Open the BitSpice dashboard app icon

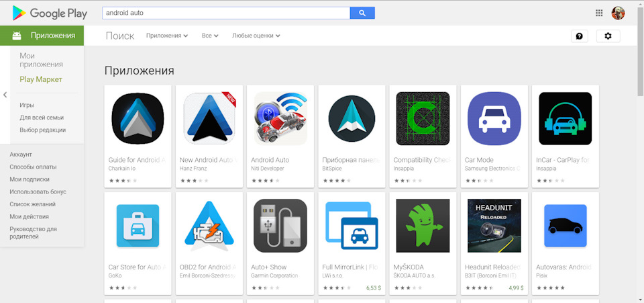352,119
